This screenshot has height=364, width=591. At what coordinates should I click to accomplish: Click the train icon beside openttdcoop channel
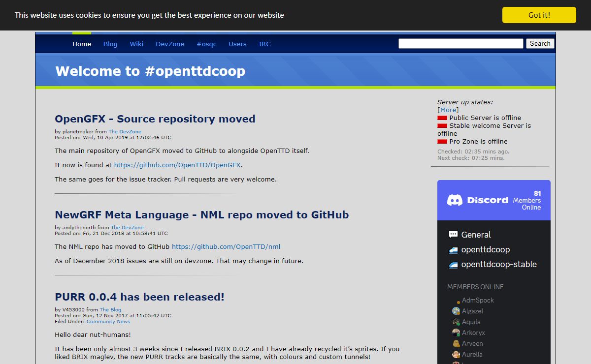453,250
